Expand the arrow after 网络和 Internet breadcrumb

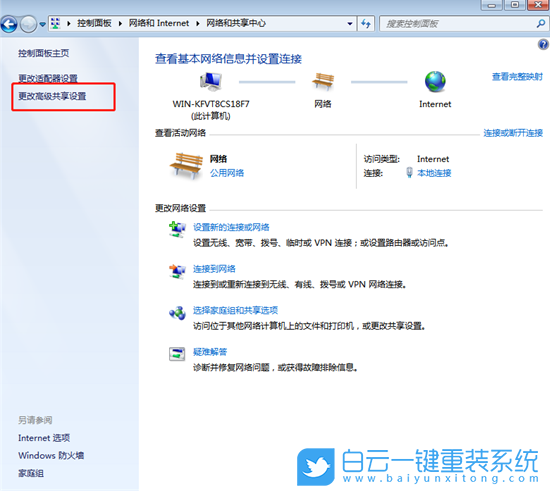coord(198,23)
